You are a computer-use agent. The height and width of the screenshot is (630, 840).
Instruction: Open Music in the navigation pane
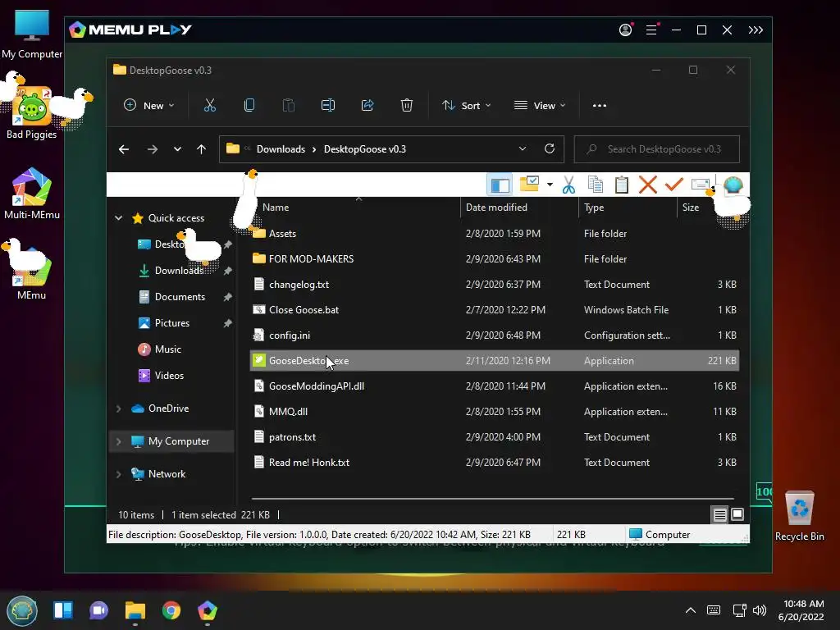(x=167, y=349)
